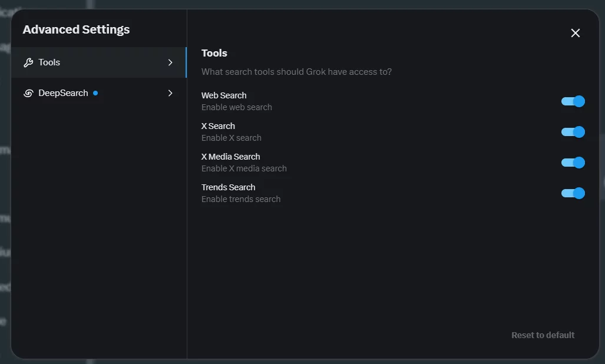Viewport: 605px width, 364px height.
Task: Disable the Web Search toggle
Action: pos(573,101)
